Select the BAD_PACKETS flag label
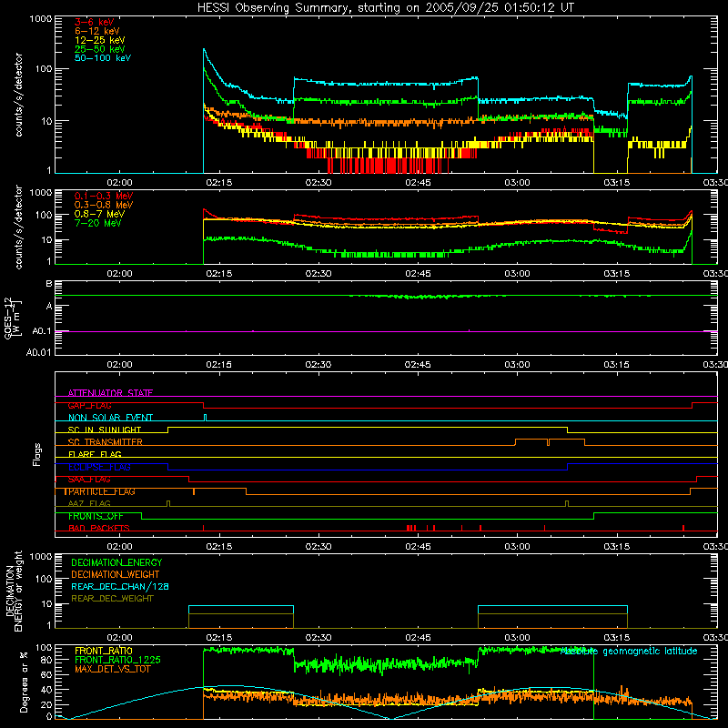 click(99, 528)
